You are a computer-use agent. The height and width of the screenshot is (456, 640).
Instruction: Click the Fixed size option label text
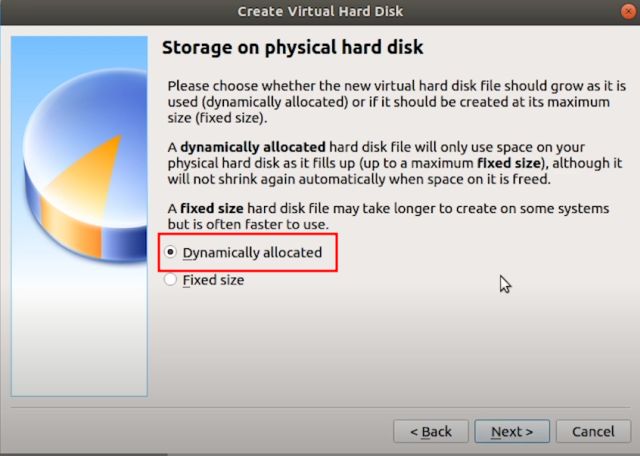(x=213, y=281)
